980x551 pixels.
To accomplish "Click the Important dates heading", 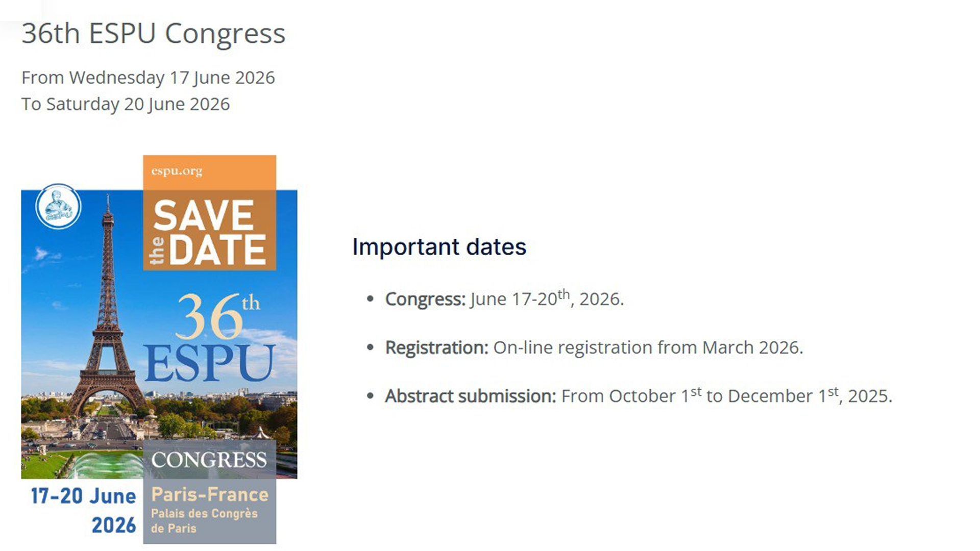I will [x=439, y=247].
